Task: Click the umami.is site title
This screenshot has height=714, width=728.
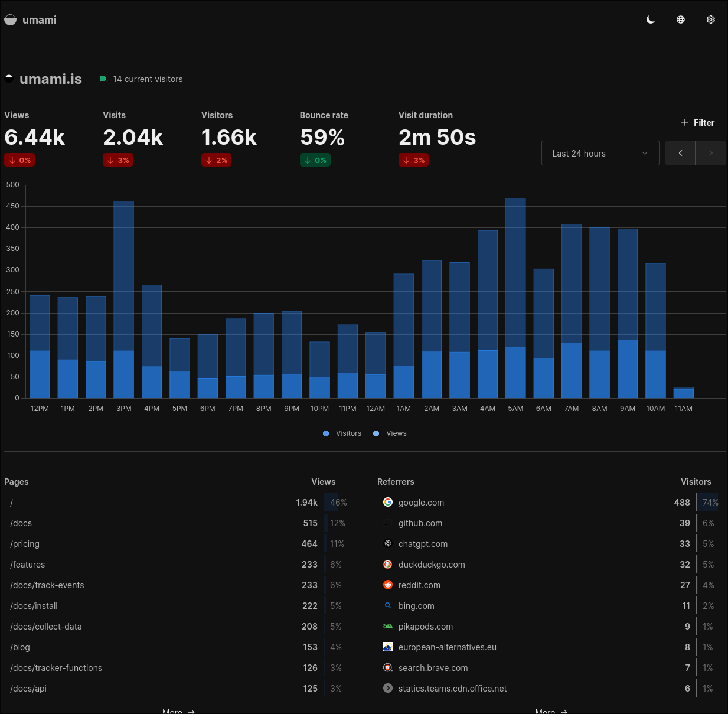Action: (51, 79)
